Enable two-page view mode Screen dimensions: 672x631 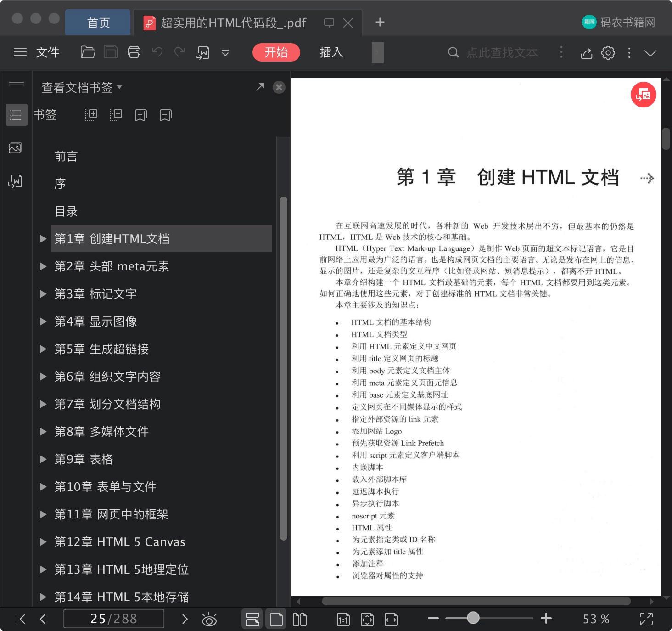tap(300, 619)
